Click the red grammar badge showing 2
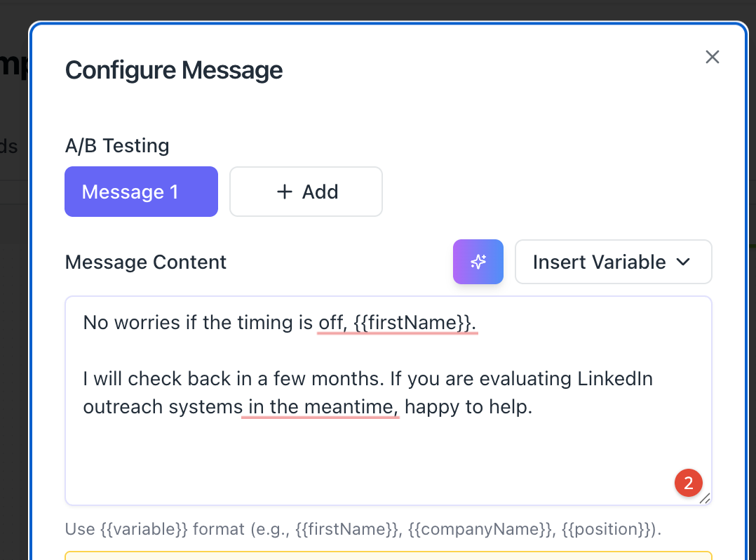This screenshot has height=560, width=756. 688,483
